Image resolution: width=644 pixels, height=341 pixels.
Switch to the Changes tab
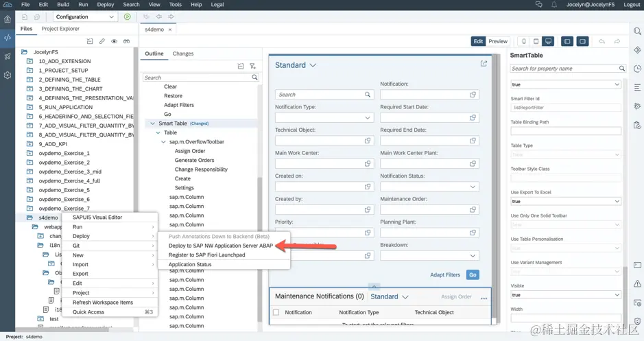point(182,54)
